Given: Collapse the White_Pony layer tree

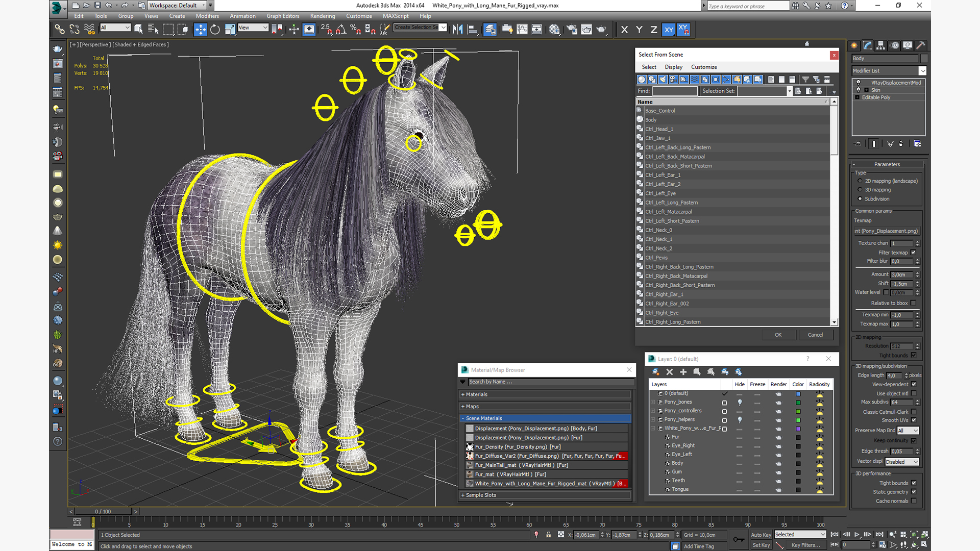Looking at the screenshot, I should pyautogui.click(x=653, y=429).
